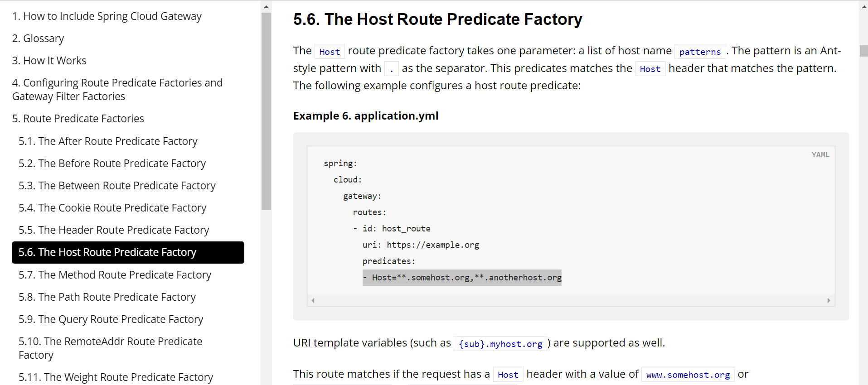Jump to The Method Route Predicate Factory
Image resolution: width=868 pixels, height=385 pixels.
pos(115,275)
